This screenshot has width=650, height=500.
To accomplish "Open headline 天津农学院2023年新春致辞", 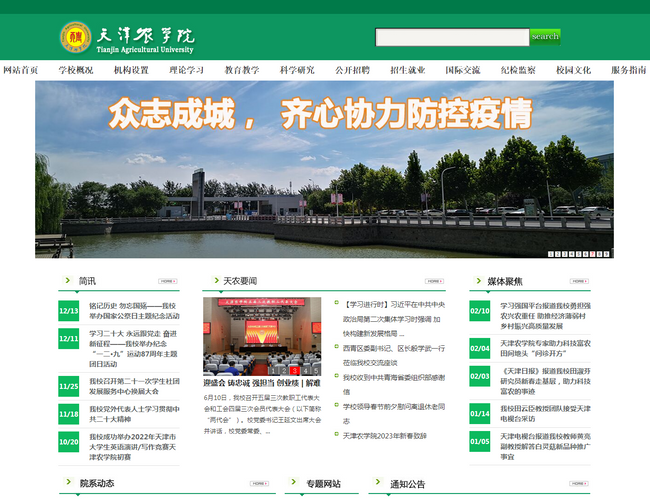I will pyautogui.click(x=385, y=436).
